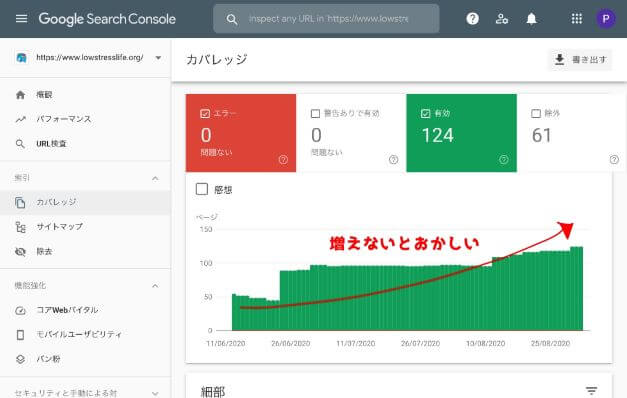Click help icon in the green valid card
This screenshot has height=398, width=627.
pos(504,160)
